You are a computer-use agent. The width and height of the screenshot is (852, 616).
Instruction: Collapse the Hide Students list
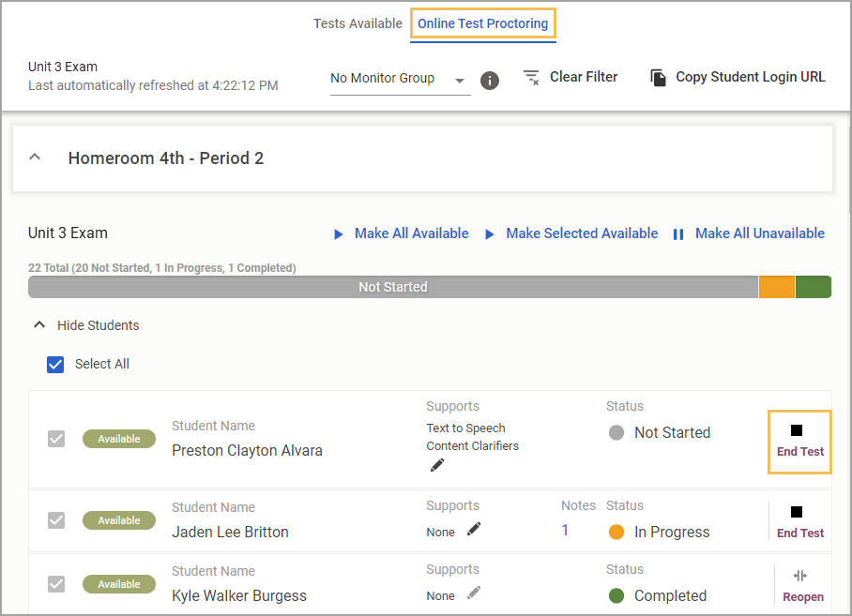point(39,325)
